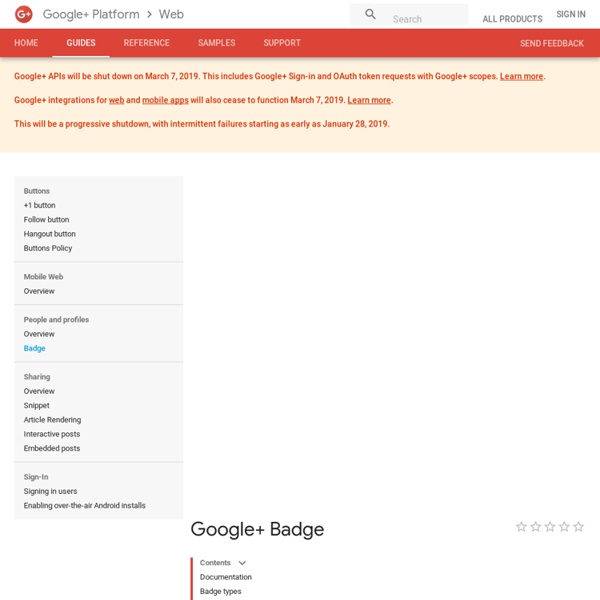This screenshot has width=600, height=600.
Task: Open Enabling over-the-air Android installs
Action: click(84, 505)
